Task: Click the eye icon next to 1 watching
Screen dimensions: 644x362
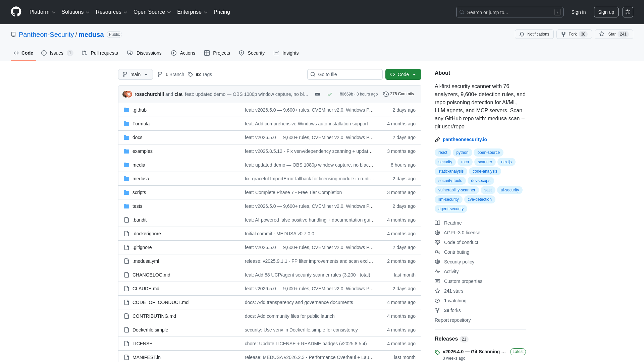Action: point(437,301)
